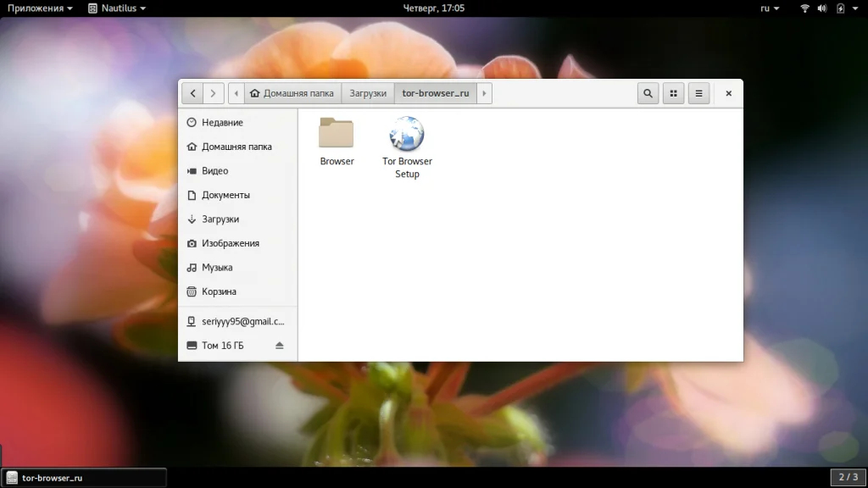Open the ru keyboard layout dropdown
The height and width of the screenshot is (488, 868).
point(770,8)
